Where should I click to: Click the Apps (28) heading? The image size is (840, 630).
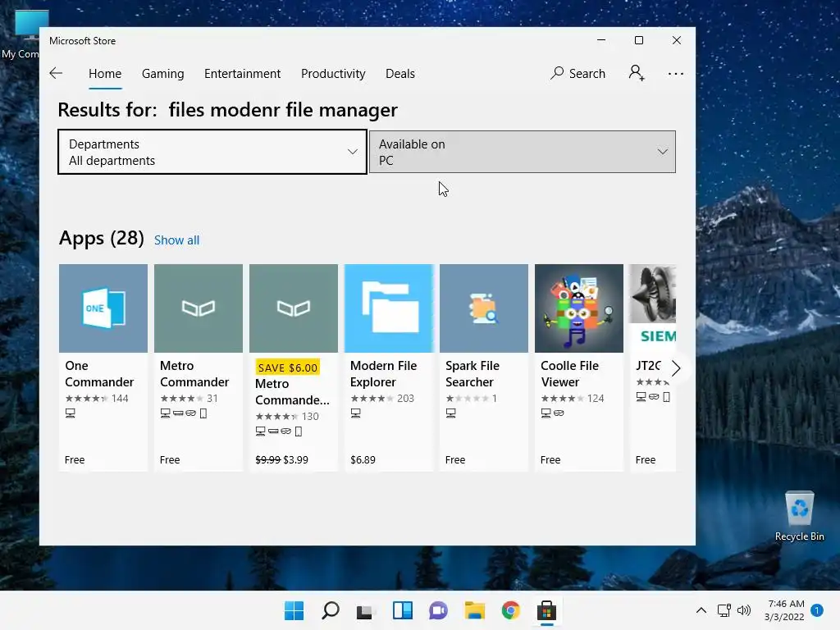101,238
